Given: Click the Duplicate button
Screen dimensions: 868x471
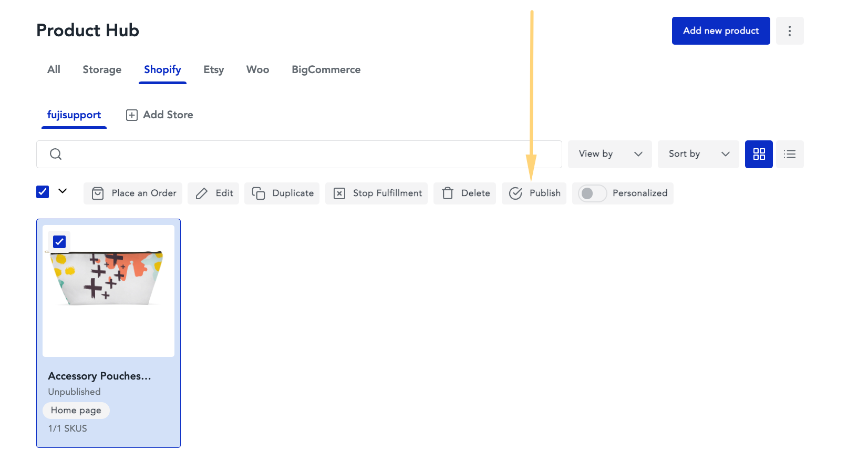Looking at the screenshot, I should pyautogui.click(x=282, y=193).
